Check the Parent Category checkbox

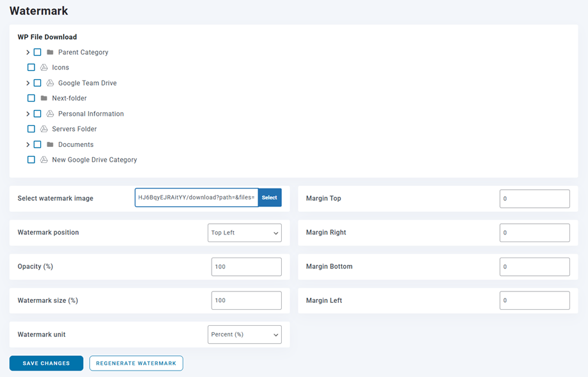pos(37,52)
